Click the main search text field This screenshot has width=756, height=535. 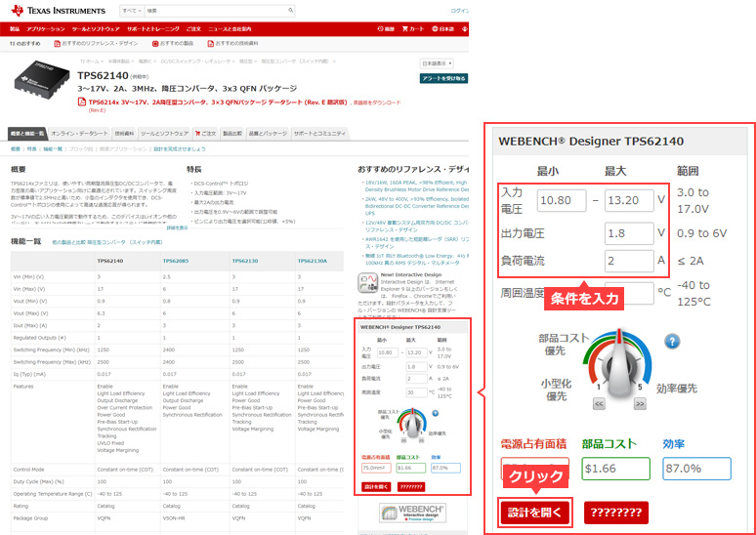coord(217,10)
